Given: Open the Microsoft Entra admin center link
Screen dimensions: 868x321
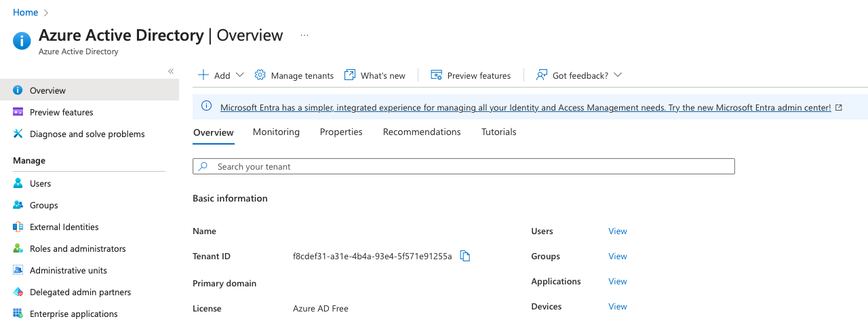Looking at the screenshot, I should 526,107.
